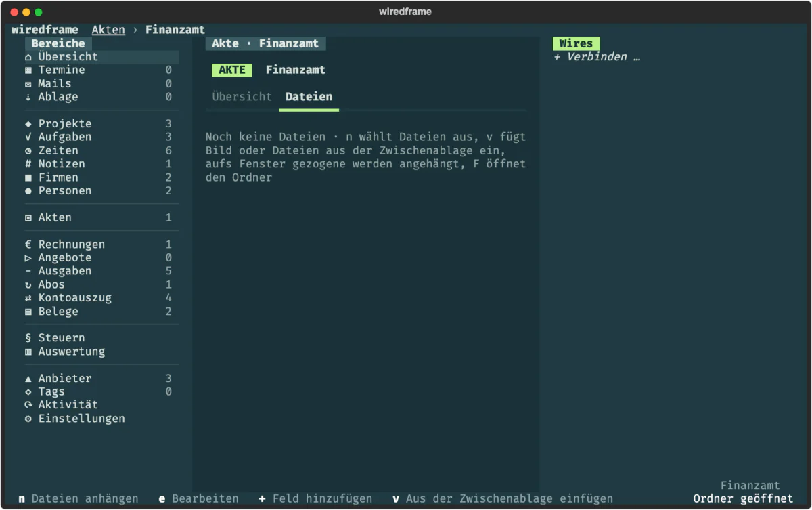Click the house icon beside Übersicht

[28, 57]
